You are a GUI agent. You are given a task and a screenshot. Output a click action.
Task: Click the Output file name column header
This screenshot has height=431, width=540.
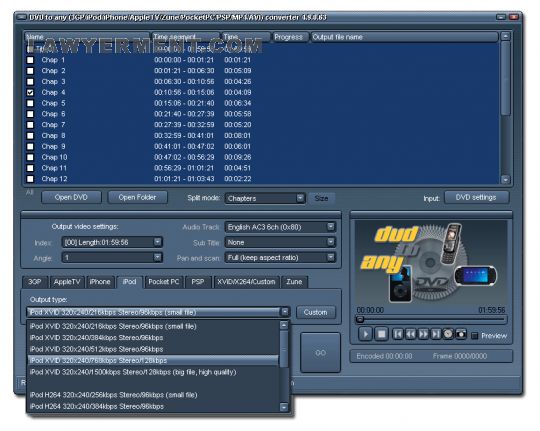(404, 37)
